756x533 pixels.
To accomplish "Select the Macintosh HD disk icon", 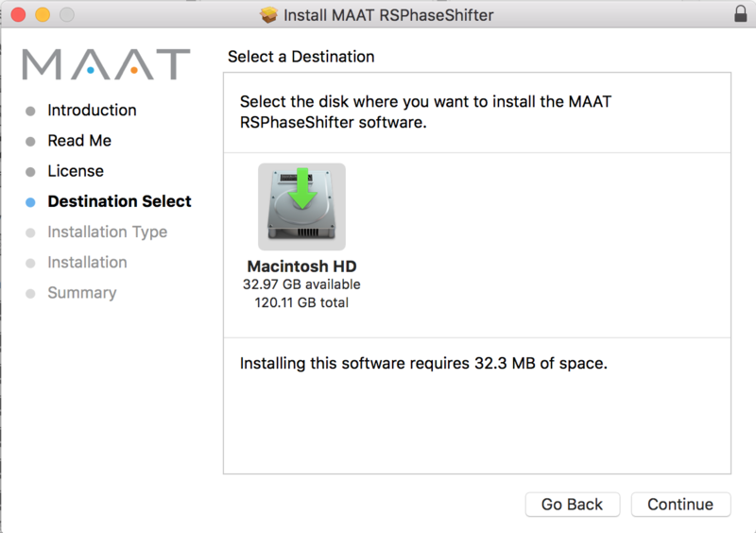I will point(301,206).
